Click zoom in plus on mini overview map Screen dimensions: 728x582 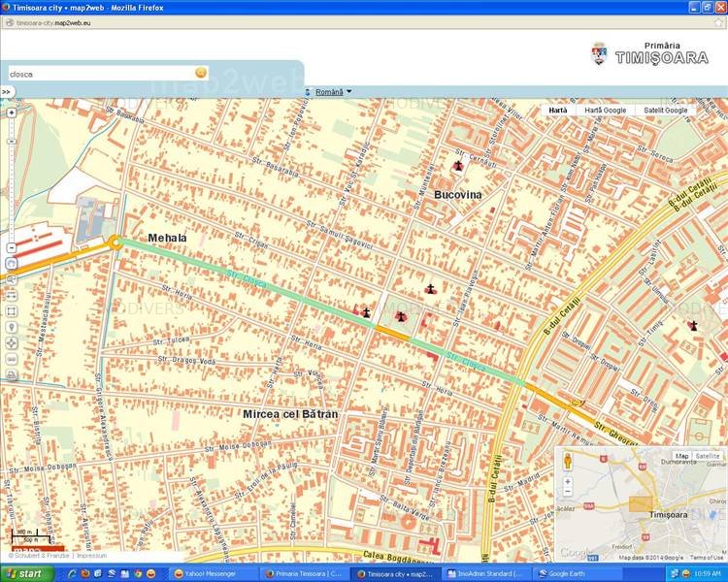pyautogui.click(x=567, y=479)
